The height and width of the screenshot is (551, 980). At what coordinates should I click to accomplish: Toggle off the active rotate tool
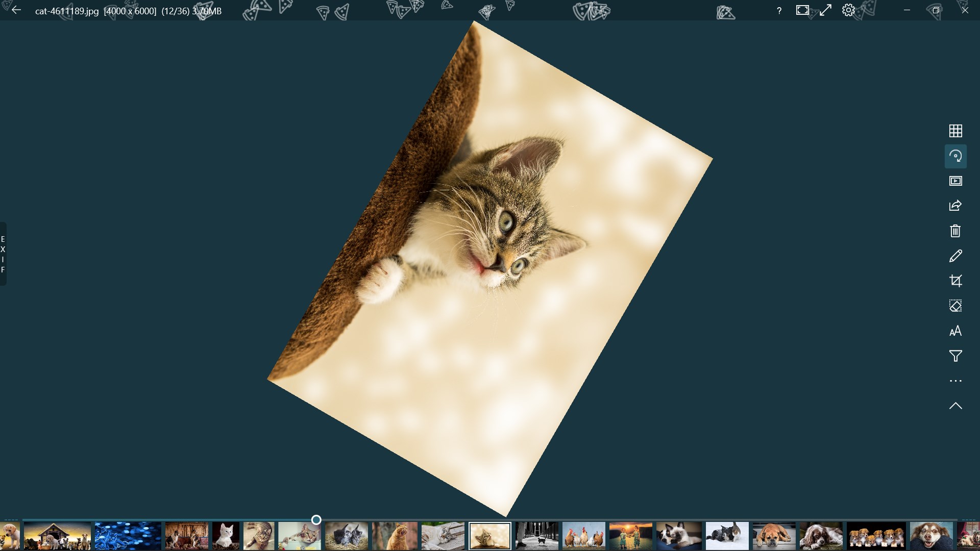(955, 156)
